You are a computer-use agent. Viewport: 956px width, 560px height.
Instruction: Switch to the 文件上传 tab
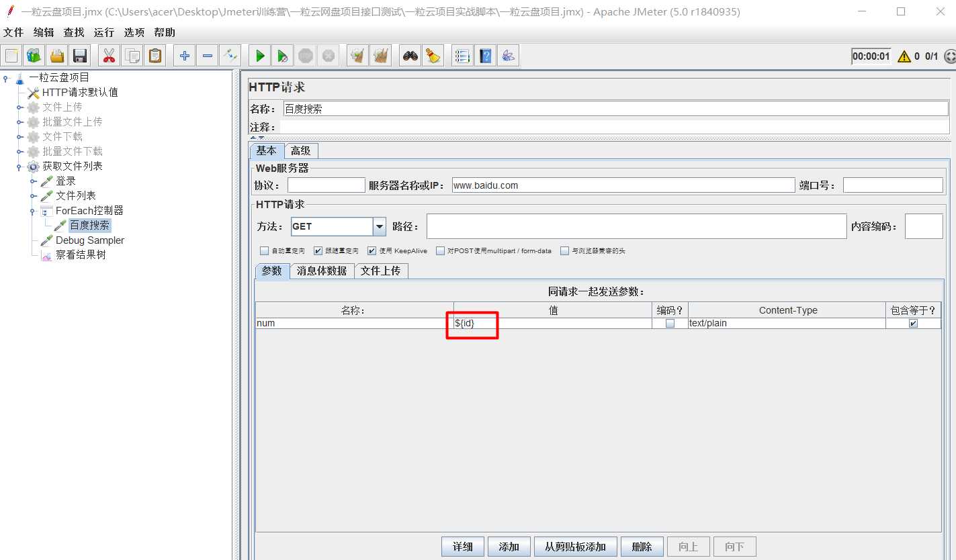coord(380,271)
